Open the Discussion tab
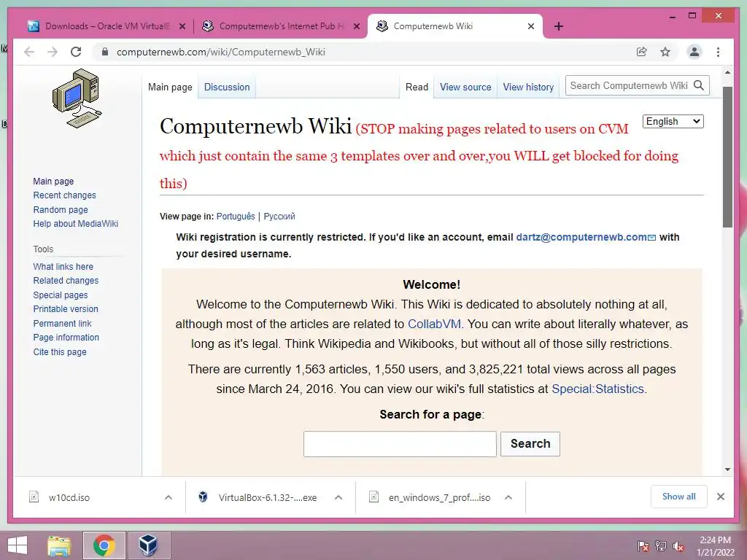 (227, 87)
